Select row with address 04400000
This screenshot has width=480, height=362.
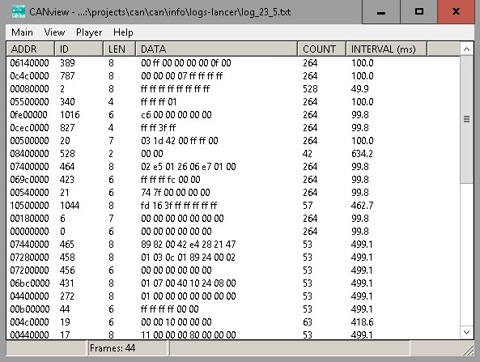[x=233, y=296]
